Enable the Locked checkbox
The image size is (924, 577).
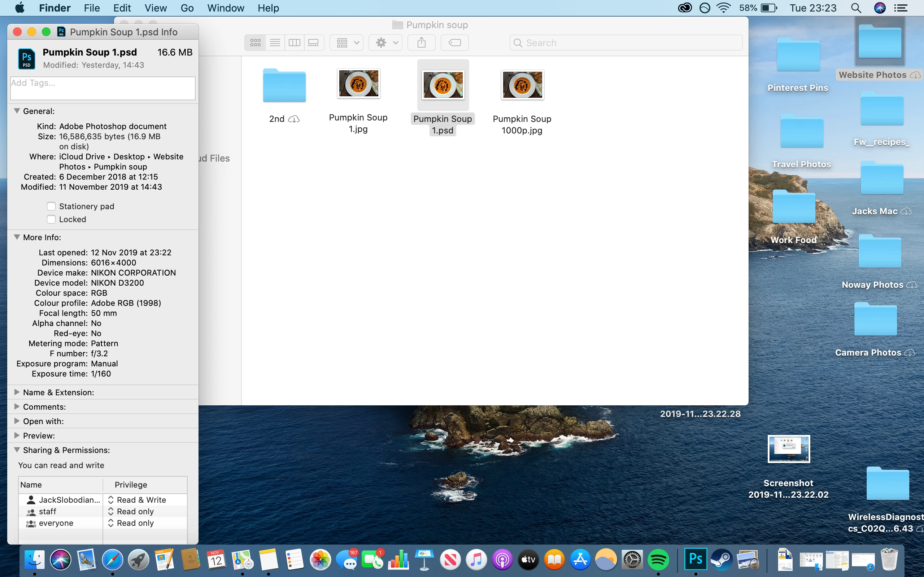tap(51, 219)
